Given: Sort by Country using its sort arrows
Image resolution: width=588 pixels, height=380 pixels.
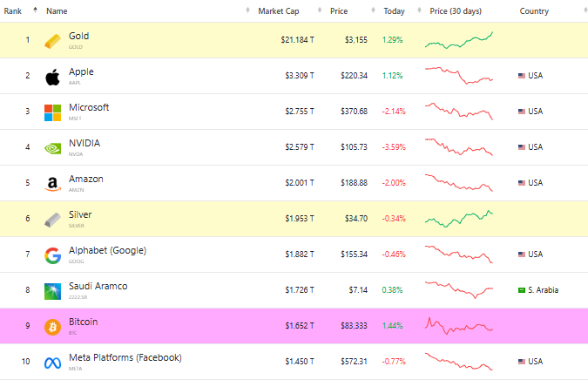Looking at the screenshot, I should [585, 10].
